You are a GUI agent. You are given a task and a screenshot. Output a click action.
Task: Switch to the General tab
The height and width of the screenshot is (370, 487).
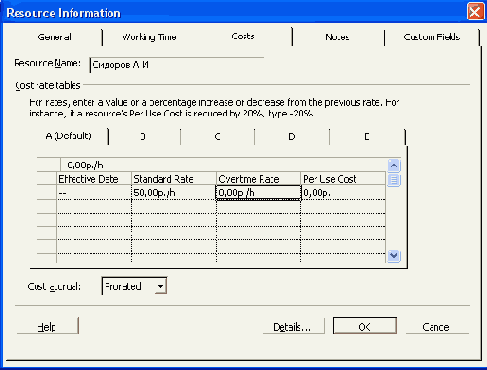click(54, 37)
